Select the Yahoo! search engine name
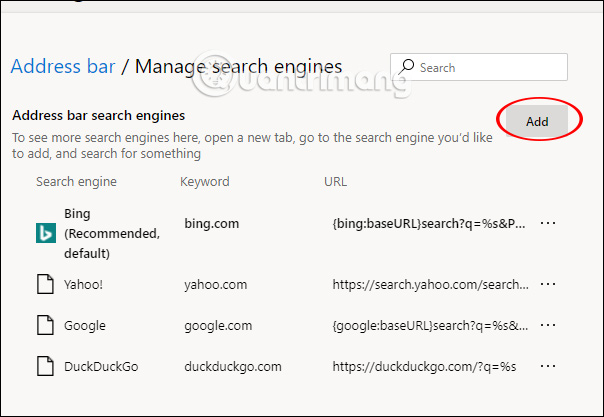The height and width of the screenshot is (417, 604). pos(83,285)
